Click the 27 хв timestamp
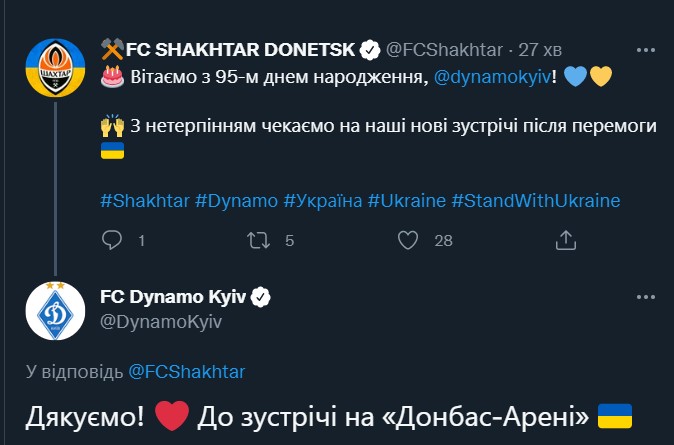Viewport: 674px width, 445px height. (540, 50)
